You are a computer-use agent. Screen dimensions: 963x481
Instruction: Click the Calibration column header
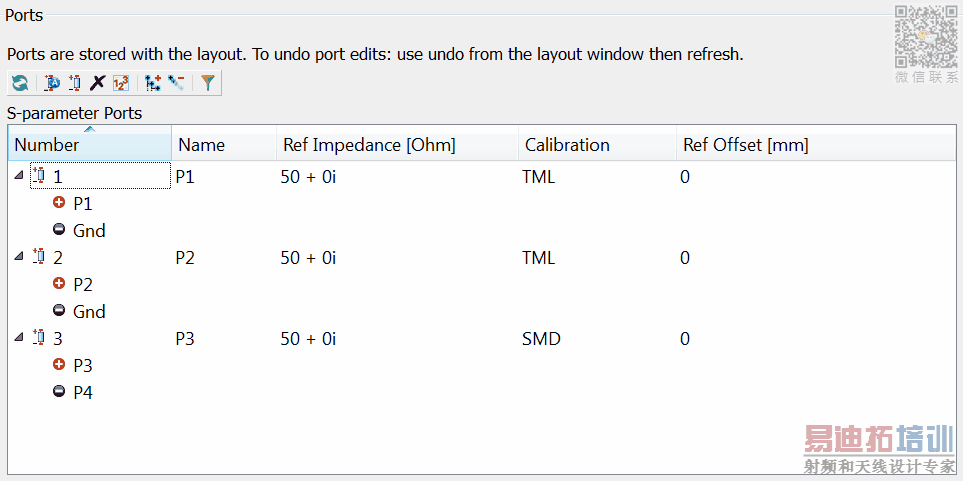coord(567,145)
